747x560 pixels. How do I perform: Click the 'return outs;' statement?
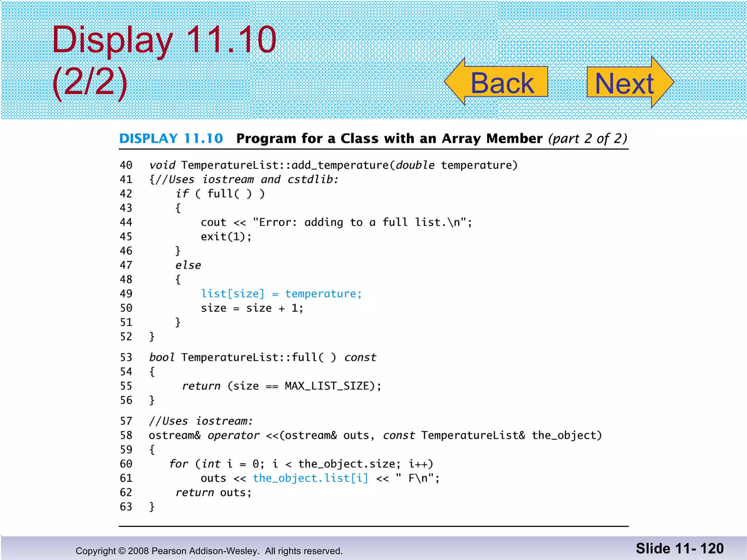pos(213,493)
